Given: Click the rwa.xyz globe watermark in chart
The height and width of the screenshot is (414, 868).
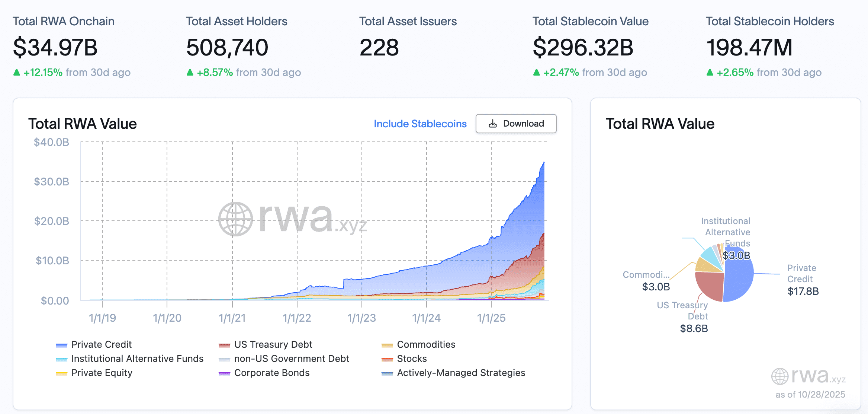Looking at the screenshot, I should (236, 219).
